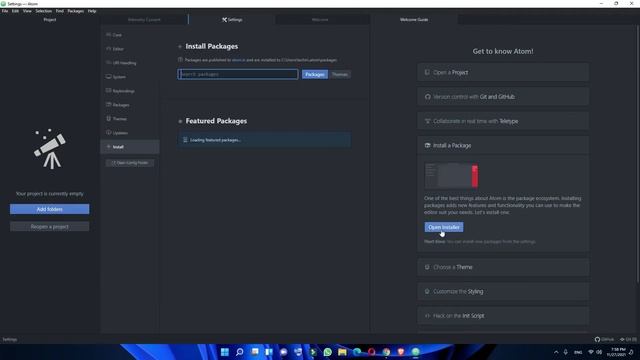Screen dimensions: 640x360
Task: Click the Settings label in status bar
Action: [10, 339]
